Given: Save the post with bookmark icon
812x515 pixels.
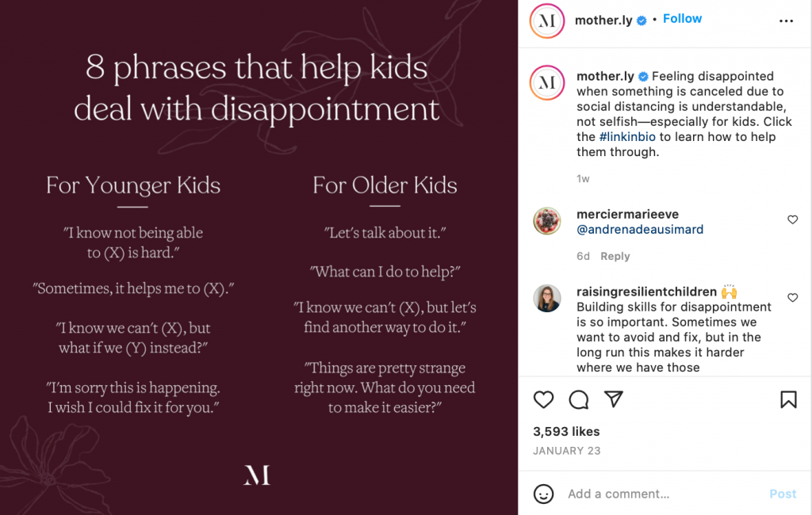Looking at the screenshot, I should coord(788,400).
